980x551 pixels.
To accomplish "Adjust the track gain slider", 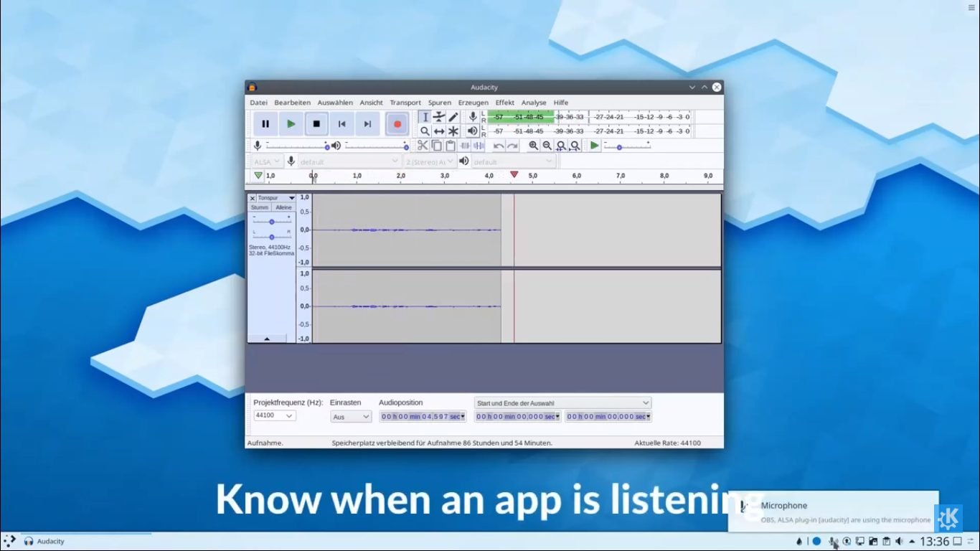I will (x=271, y=222).
